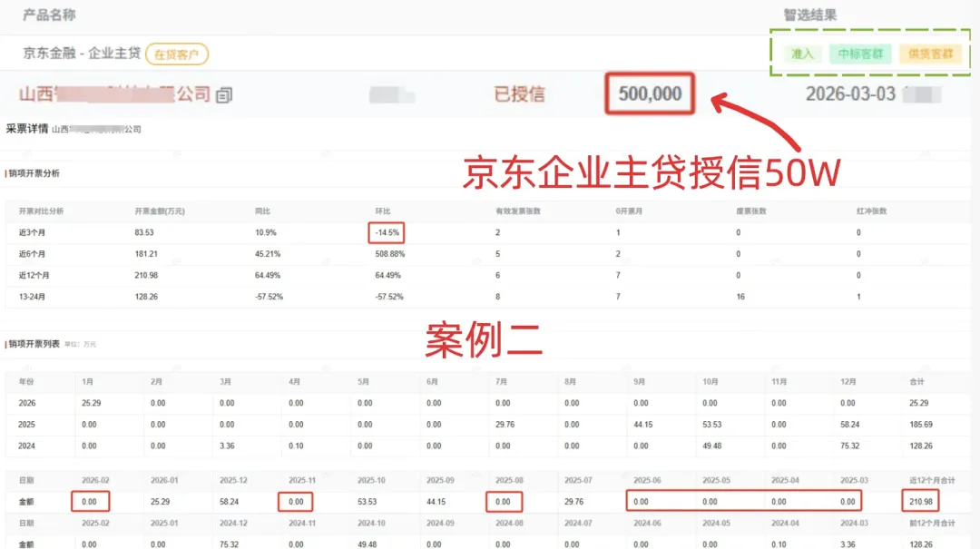
Task: Click the 合计 column header
Action: tap(916, 381)
